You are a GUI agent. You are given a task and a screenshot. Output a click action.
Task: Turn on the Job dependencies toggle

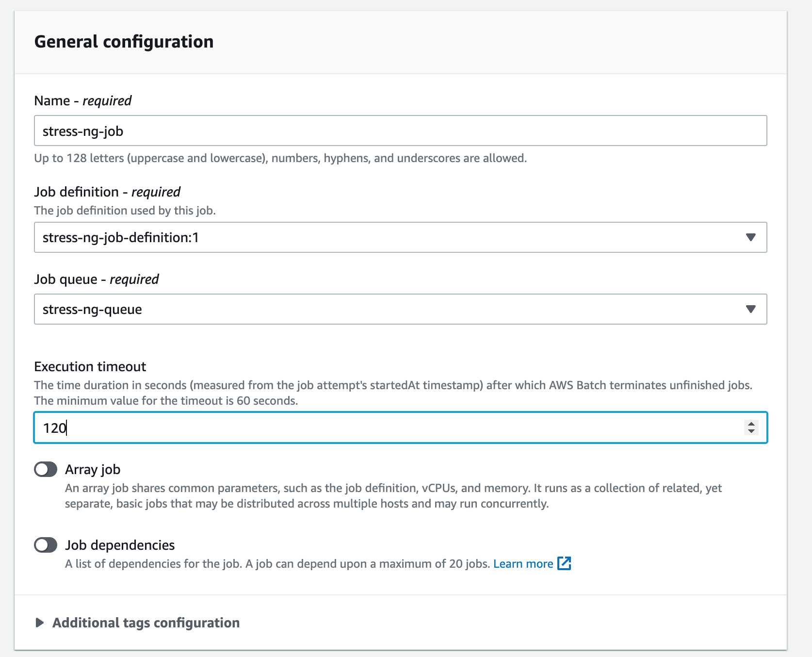click(46, 545)
